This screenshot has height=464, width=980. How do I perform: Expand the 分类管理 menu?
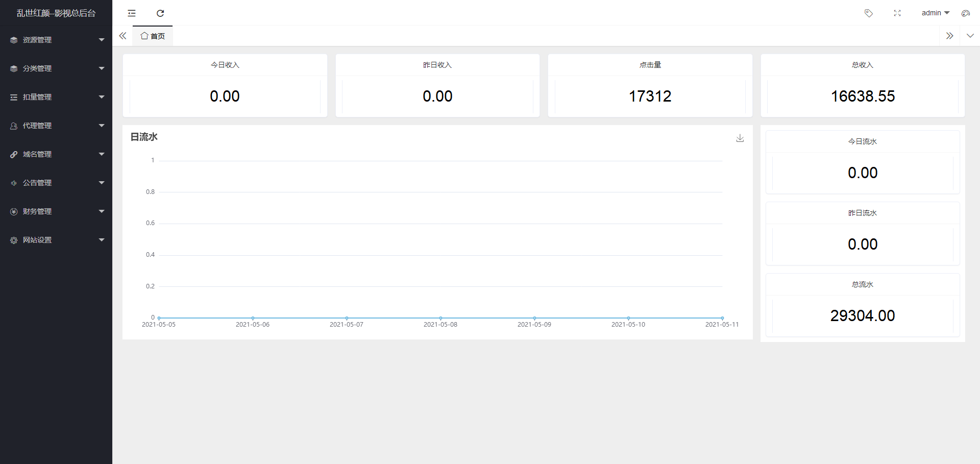coord(56,68)
